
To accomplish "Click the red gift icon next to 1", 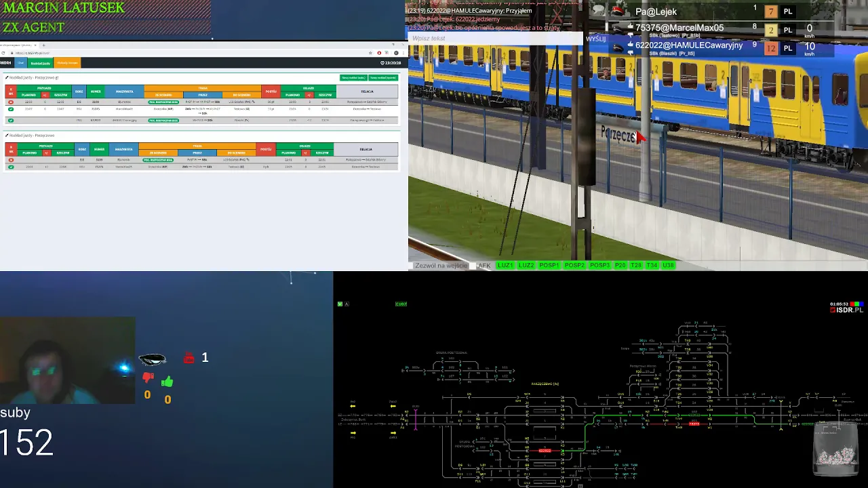I will tap(189, 358).
